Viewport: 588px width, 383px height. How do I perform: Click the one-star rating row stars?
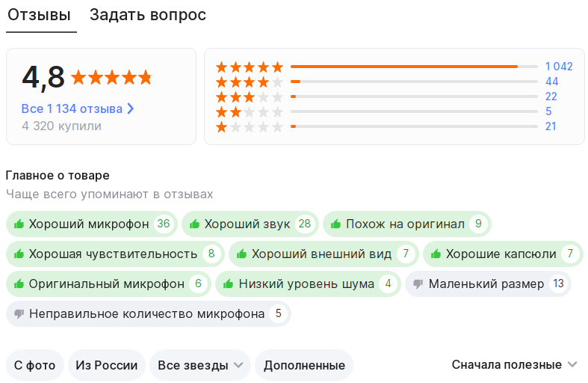(x=249, y=127)
